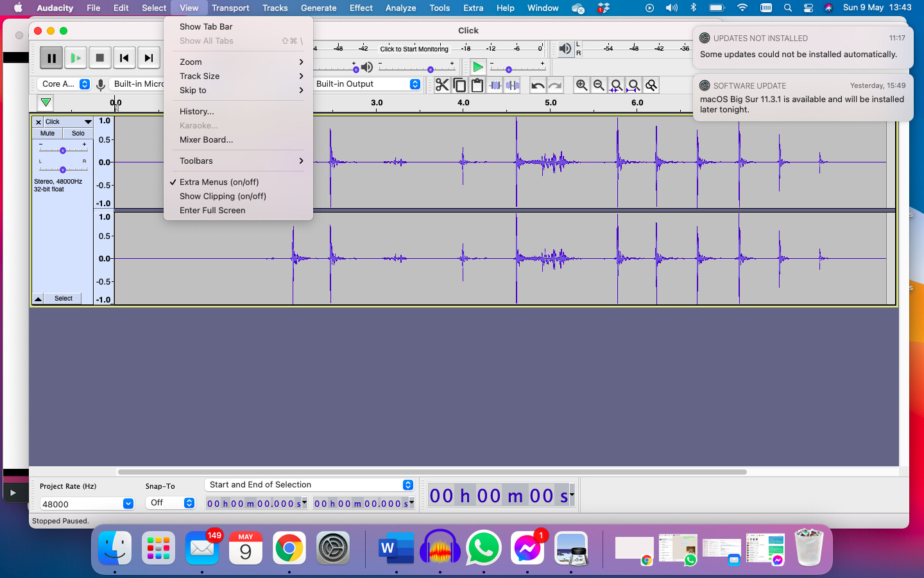924x578 pixels.
Task: Mute the Click track
Action: [47, 134]
